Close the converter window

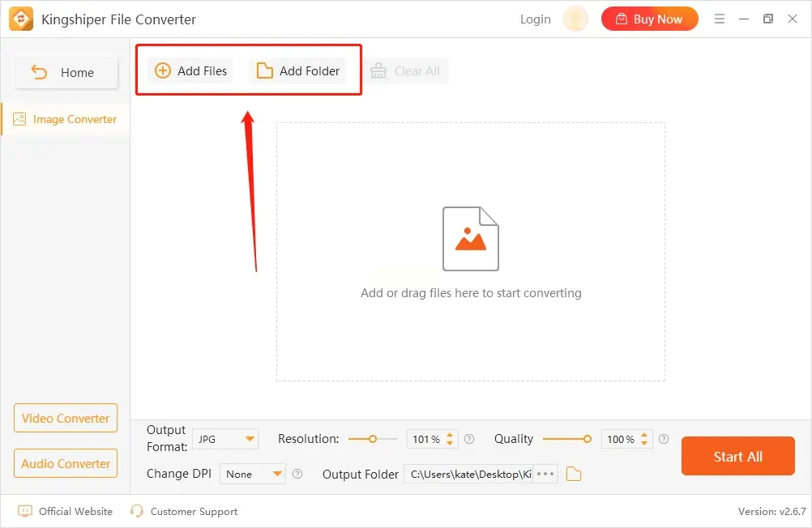[793, 19]
